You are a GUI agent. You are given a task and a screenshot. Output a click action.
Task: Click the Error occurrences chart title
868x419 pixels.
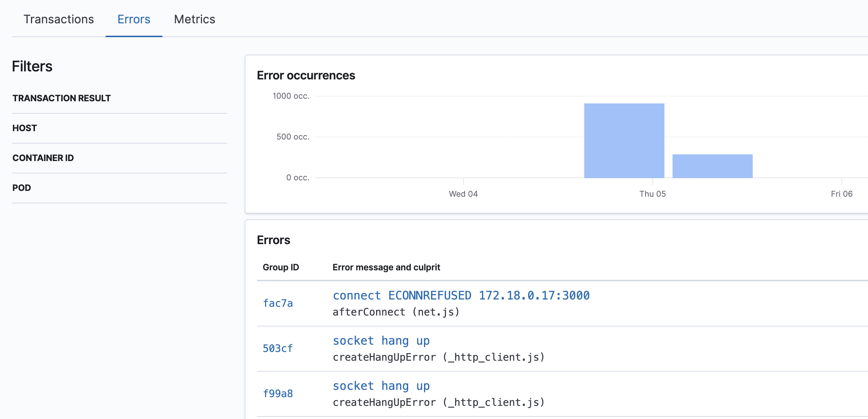click(x=306, y=75)
